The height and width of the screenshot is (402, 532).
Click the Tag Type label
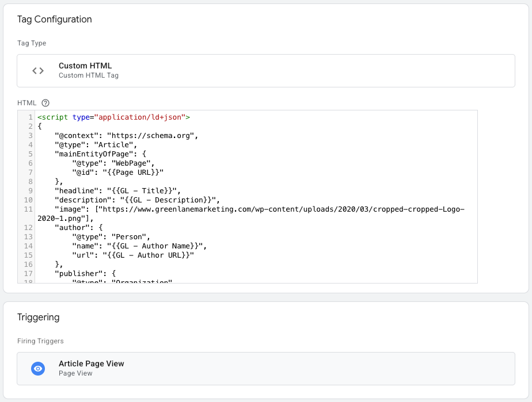pos(32,43)
